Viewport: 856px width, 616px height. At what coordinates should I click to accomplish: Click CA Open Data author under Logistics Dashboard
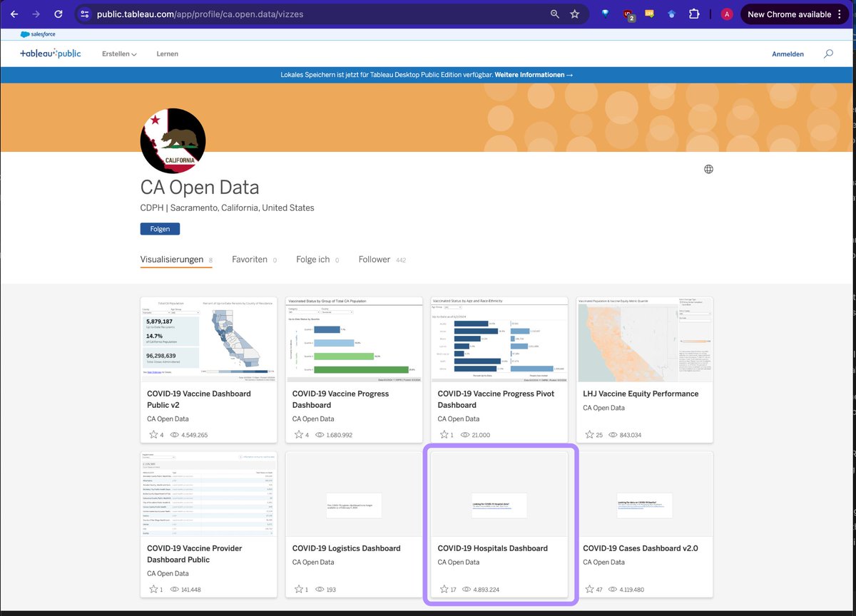coord(313,563)
